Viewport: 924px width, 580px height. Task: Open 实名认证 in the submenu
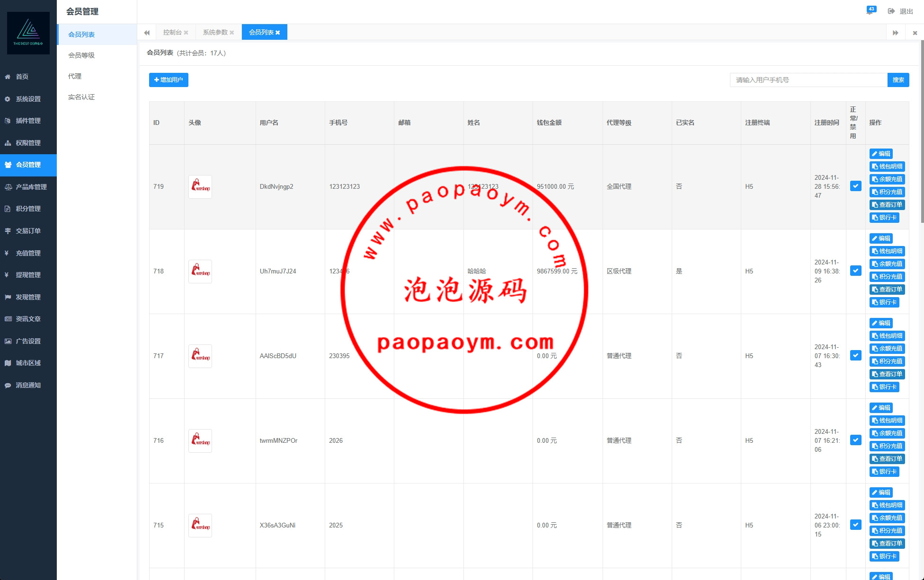(x=97, y=97)
